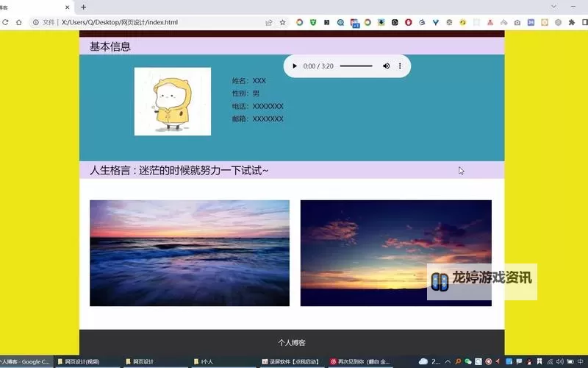Click the 基本信息 heading
This screenshot has height=368, width=588.
[x=110, y=46]
